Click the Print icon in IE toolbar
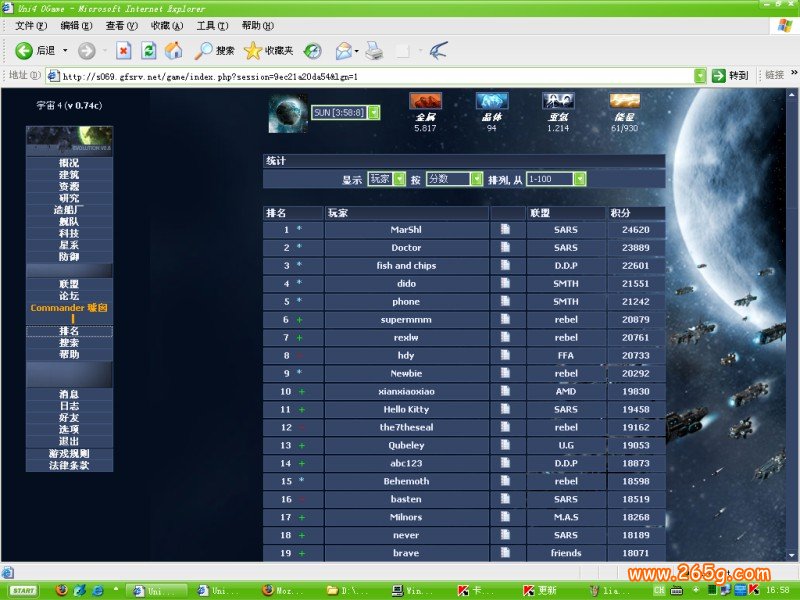The height and width of the screenshot is (600, 800). (x=374, y=50)
